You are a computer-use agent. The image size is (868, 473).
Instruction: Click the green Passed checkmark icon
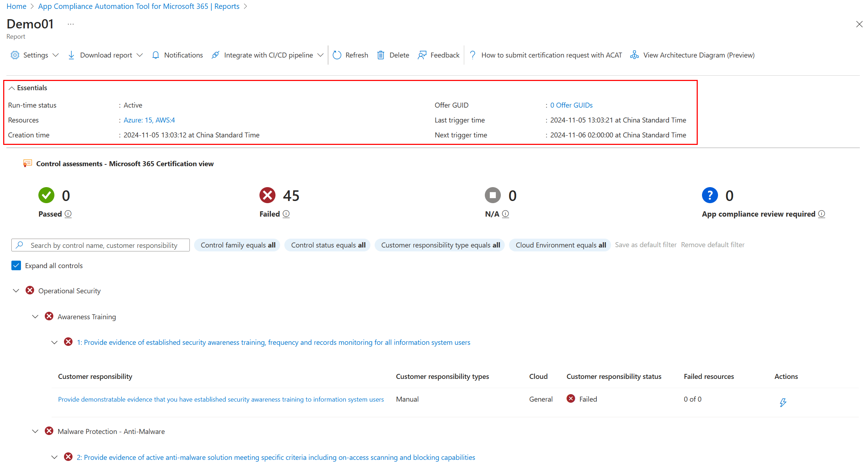click(47, 195)
